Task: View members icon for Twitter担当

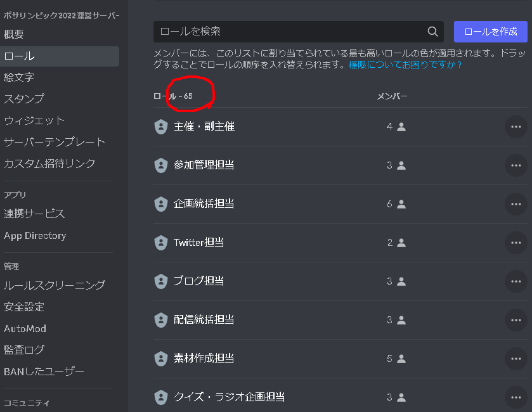Action: (x=401, y=243)
